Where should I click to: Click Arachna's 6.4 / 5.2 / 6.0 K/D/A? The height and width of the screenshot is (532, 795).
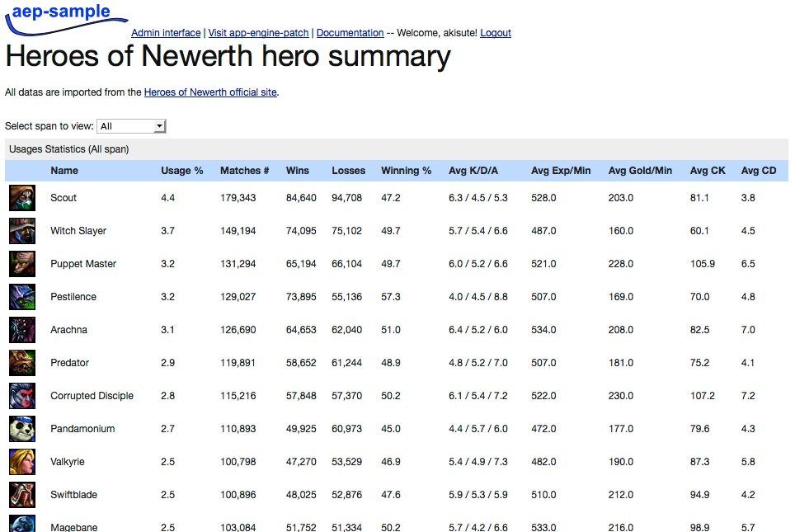477,330
